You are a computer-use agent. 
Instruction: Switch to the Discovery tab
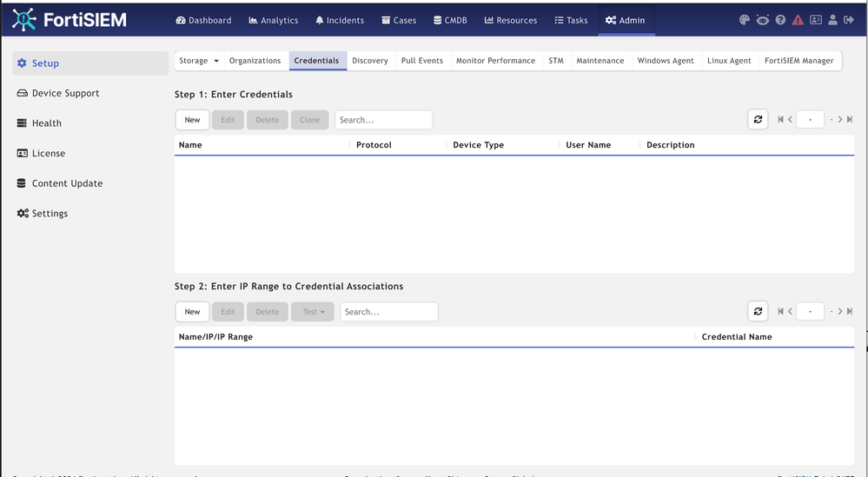tap(370, 61)
